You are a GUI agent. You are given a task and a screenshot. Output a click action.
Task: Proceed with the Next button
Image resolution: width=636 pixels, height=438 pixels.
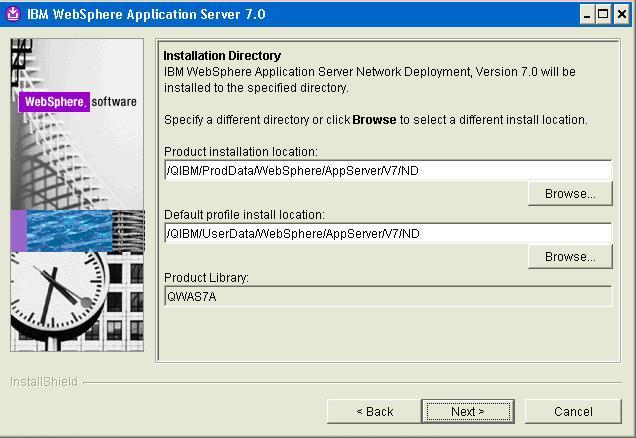pos(468,411)
